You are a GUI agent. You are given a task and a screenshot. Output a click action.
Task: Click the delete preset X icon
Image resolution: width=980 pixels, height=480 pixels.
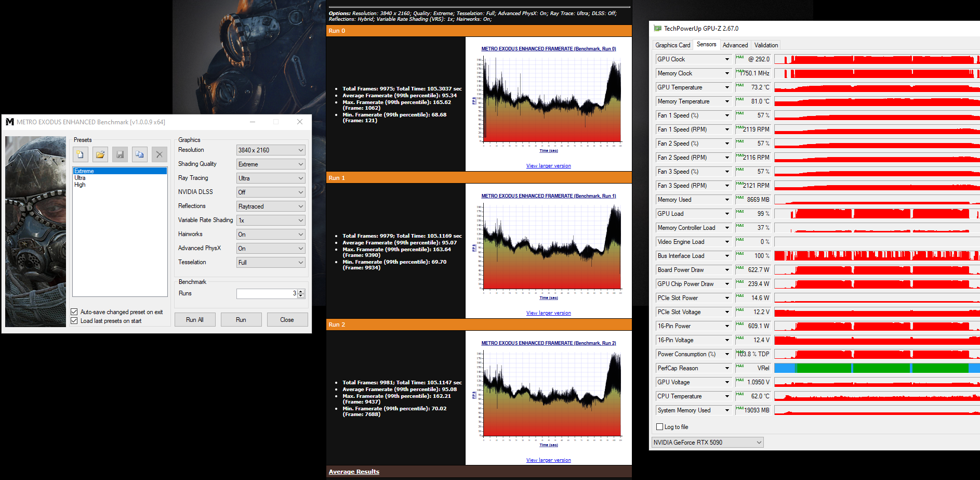pos(160,154)
